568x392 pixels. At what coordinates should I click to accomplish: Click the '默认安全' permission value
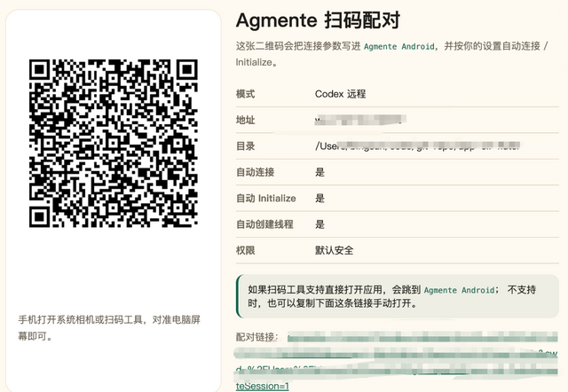pyautogui.click(x=334, y=250)
